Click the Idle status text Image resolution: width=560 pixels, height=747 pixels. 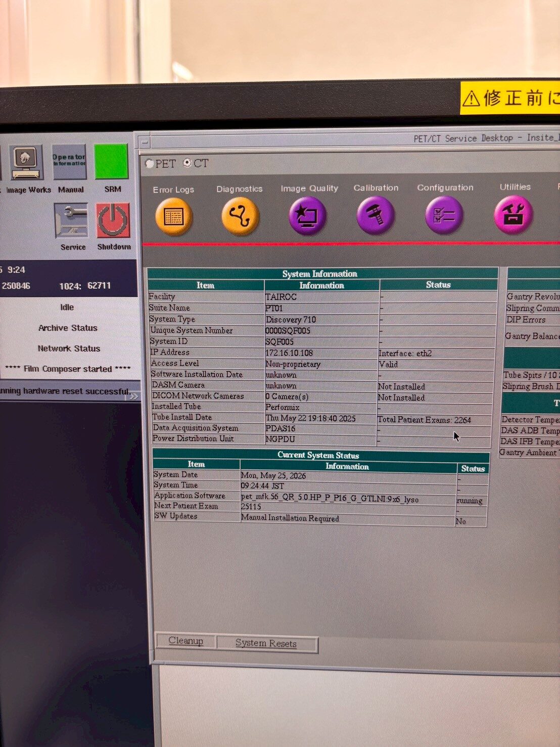click(67, 307)
